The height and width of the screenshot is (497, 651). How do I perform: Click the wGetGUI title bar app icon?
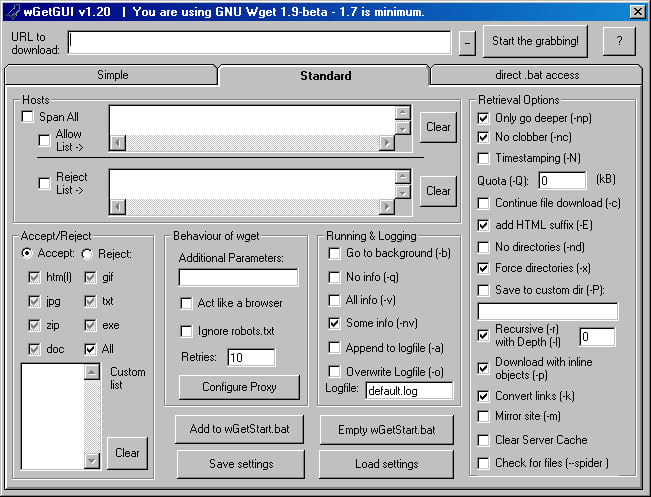[13, 11]
